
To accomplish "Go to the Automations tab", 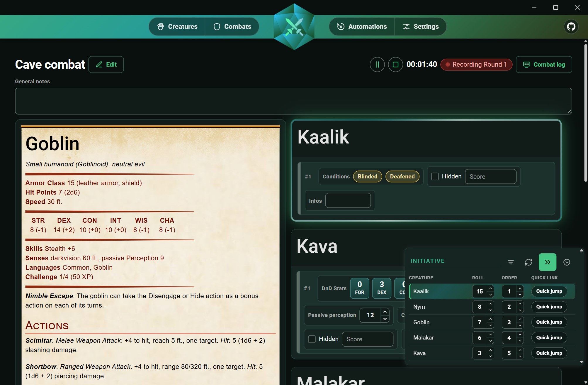I will (x=362, y=27).
